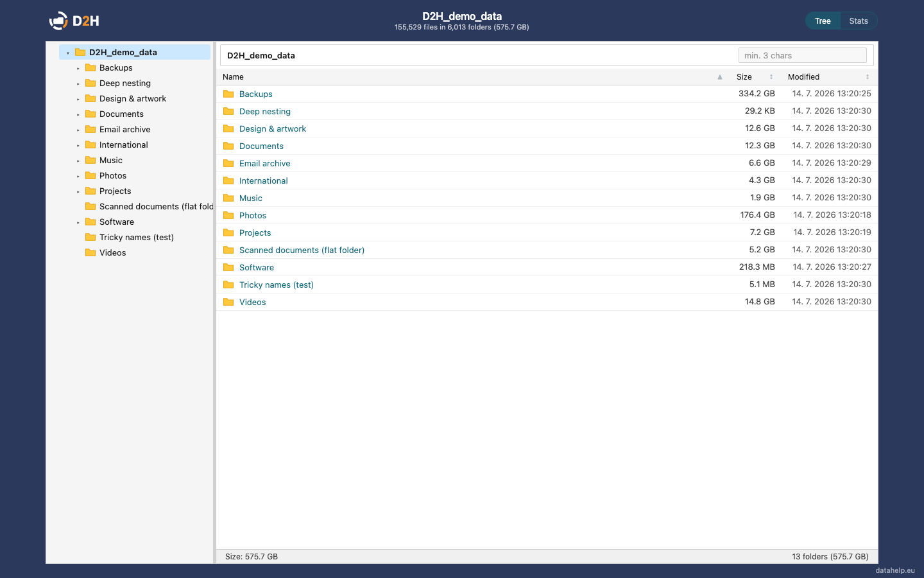The height and width of the screenshot is (578, 924).
Task: Click the Scanned documents folder icon in list
Action: pyautogui.click(x=228, y=250)
